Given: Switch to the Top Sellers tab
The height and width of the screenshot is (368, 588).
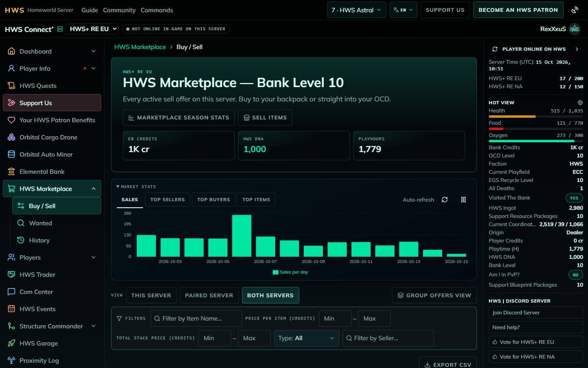Looking at the screenshot, I should coord(167,200).
